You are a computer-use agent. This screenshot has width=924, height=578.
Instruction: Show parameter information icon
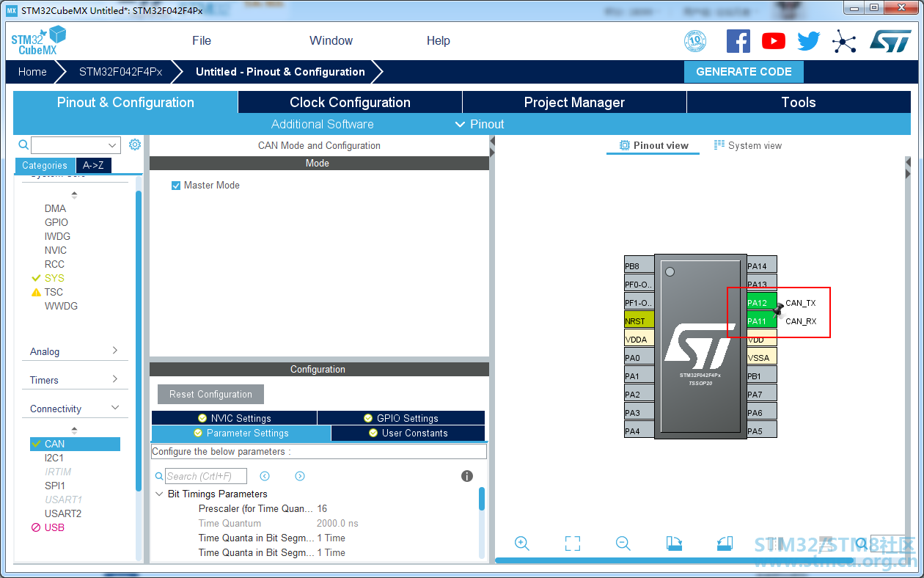point(467,476)
